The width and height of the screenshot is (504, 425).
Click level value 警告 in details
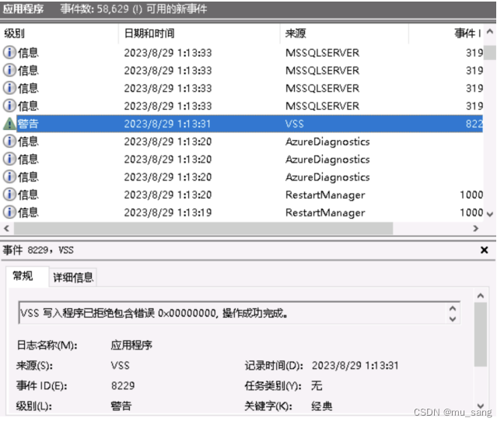pyautogui.click(x=121, y=406)
